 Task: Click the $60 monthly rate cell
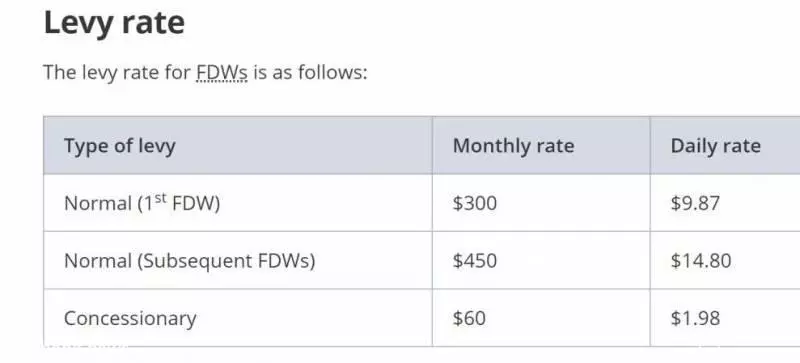tap(469, 319)
